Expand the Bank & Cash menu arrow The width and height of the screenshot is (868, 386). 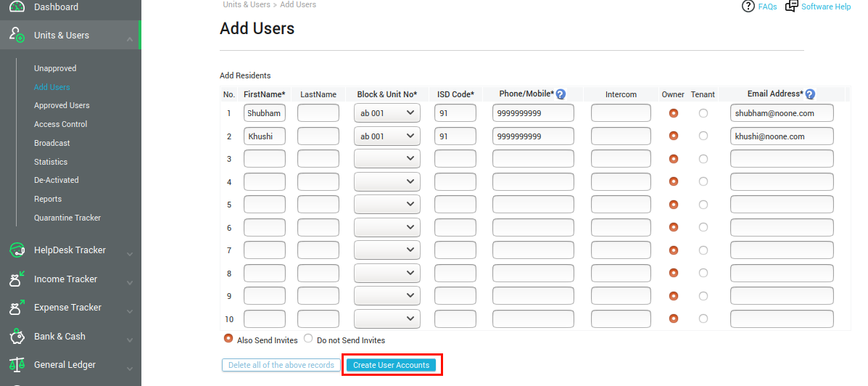(130, 340)
